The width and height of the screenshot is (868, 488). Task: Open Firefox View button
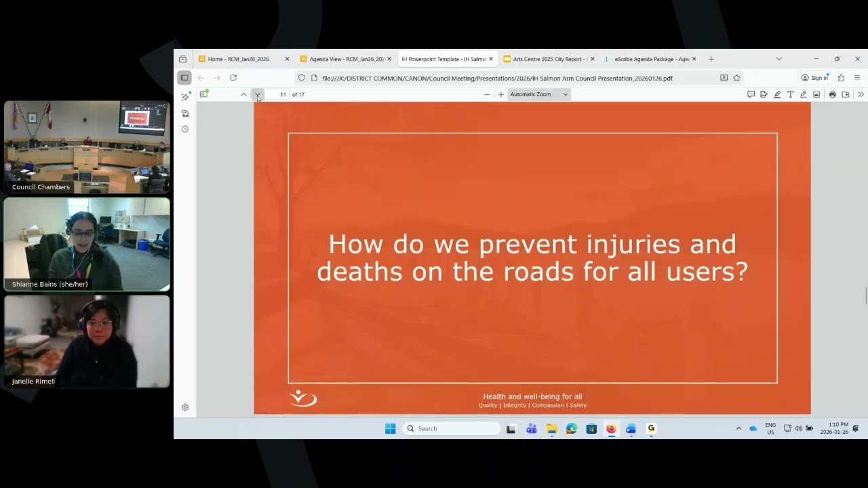point(182,59)
